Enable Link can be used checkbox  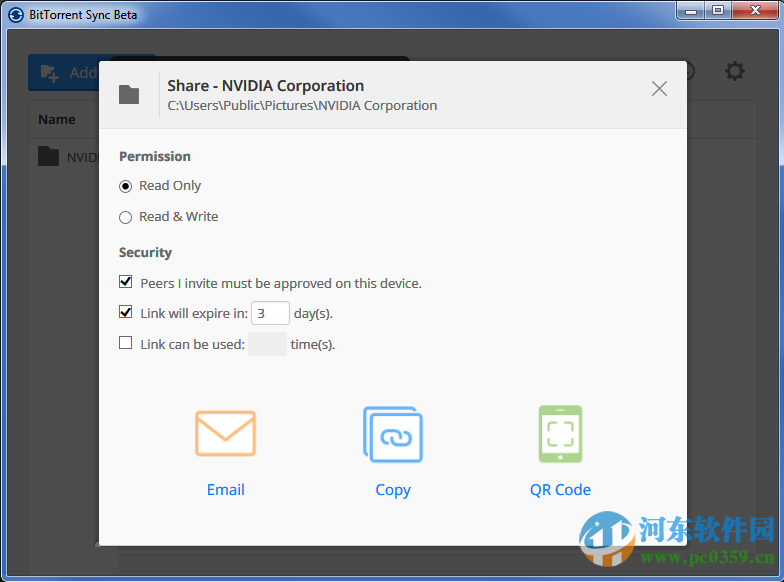(126, 343)
